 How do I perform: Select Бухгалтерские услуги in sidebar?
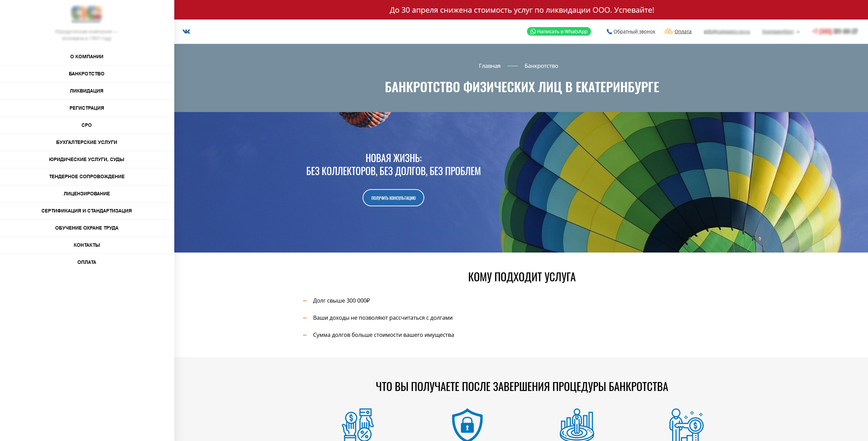click(x=87, y=142)
